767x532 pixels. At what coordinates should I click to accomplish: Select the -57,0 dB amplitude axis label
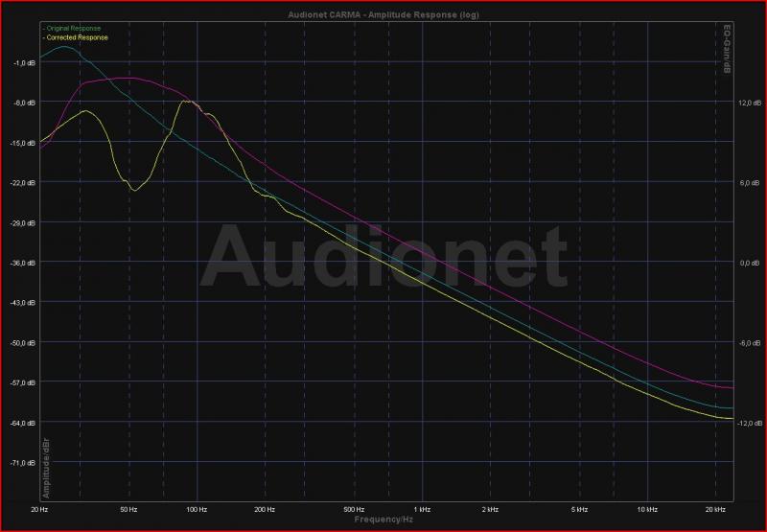23,382
